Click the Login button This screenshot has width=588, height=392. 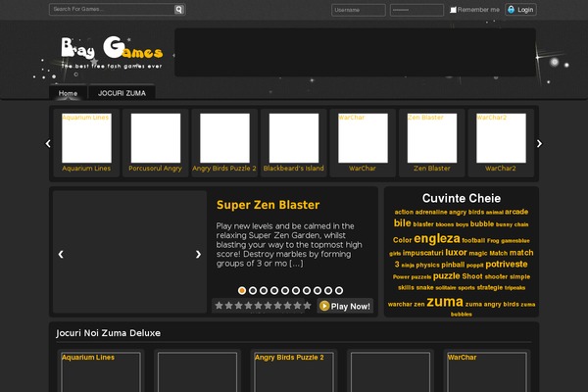tap(521, 10)
